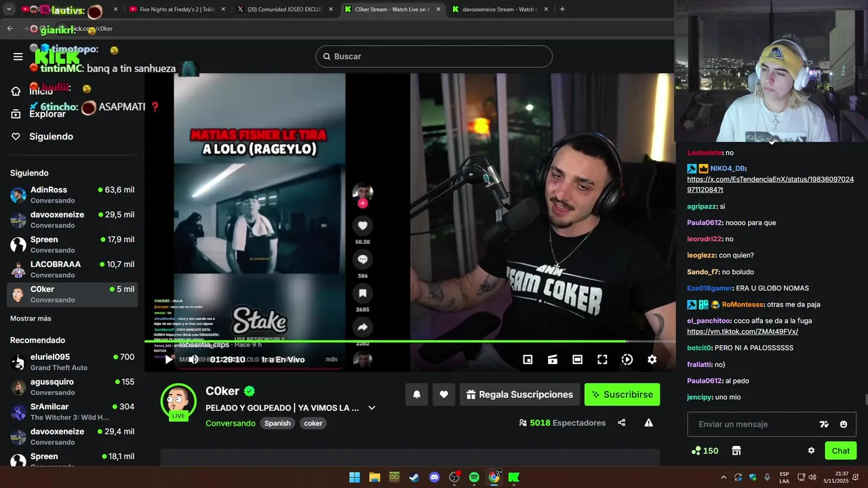Jump to live with Ir a En Vivo
The image size is (868, 488).
pyautogui.click(x=283, y=360)
